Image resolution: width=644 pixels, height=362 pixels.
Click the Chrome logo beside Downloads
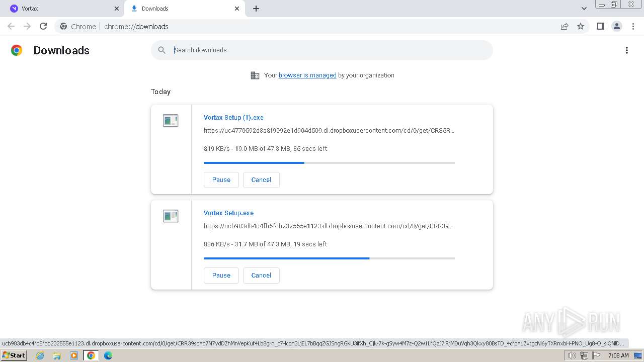pyautogui.click(x=17, y=50)
